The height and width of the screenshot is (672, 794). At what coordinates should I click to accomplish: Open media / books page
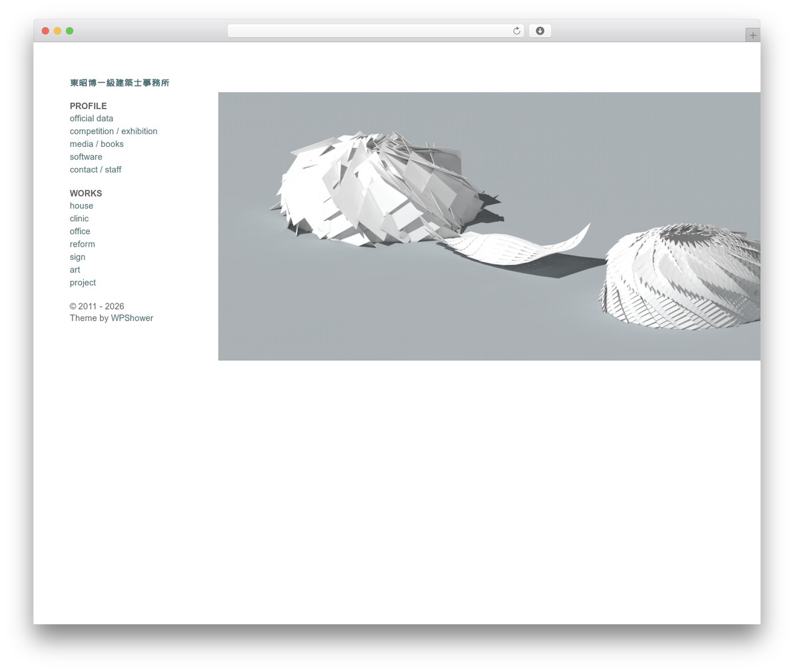(x=97, y=144)
